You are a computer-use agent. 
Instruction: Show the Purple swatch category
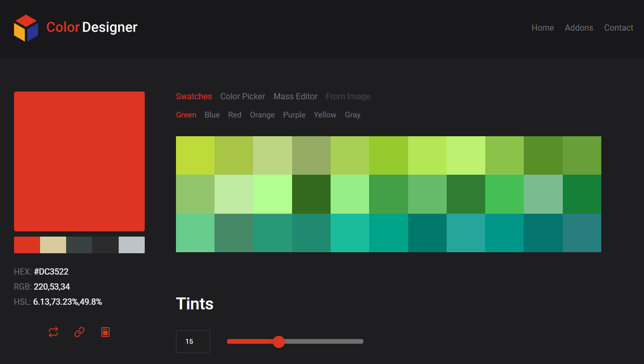coord(294,115)
